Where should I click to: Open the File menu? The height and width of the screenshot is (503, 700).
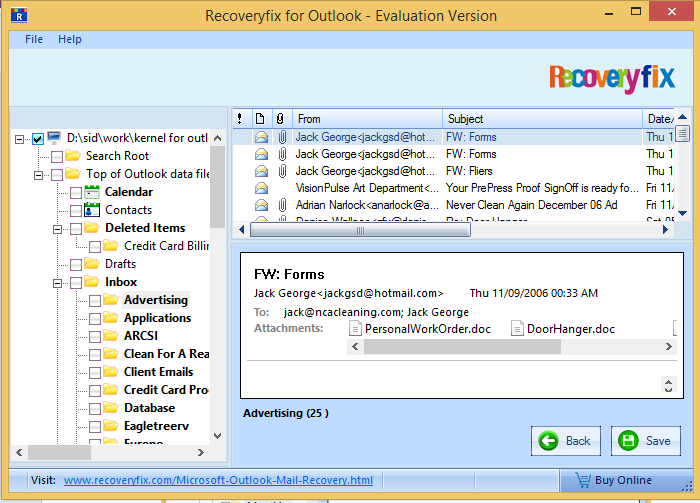pyautogui.click(x=34, y=39)
